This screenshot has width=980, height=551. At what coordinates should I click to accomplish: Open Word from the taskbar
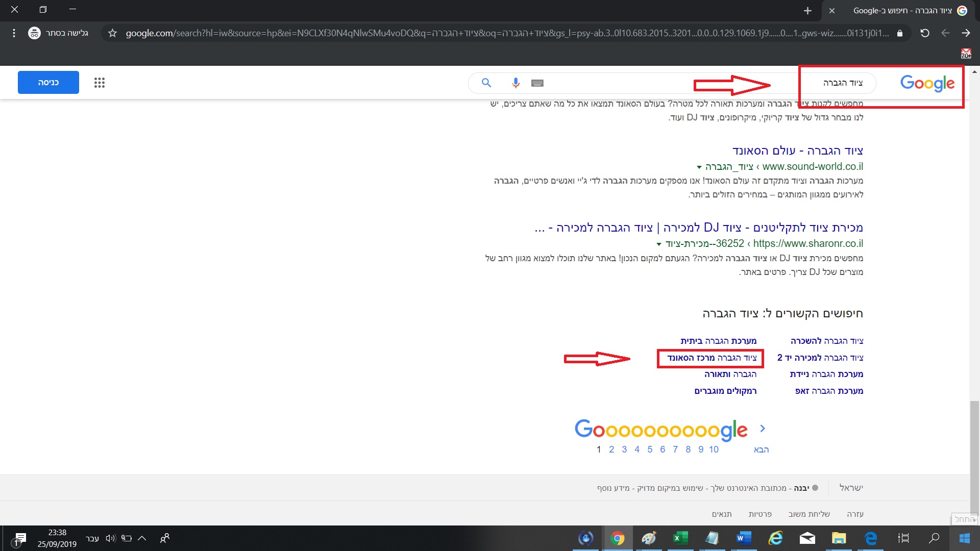(744, 538)
